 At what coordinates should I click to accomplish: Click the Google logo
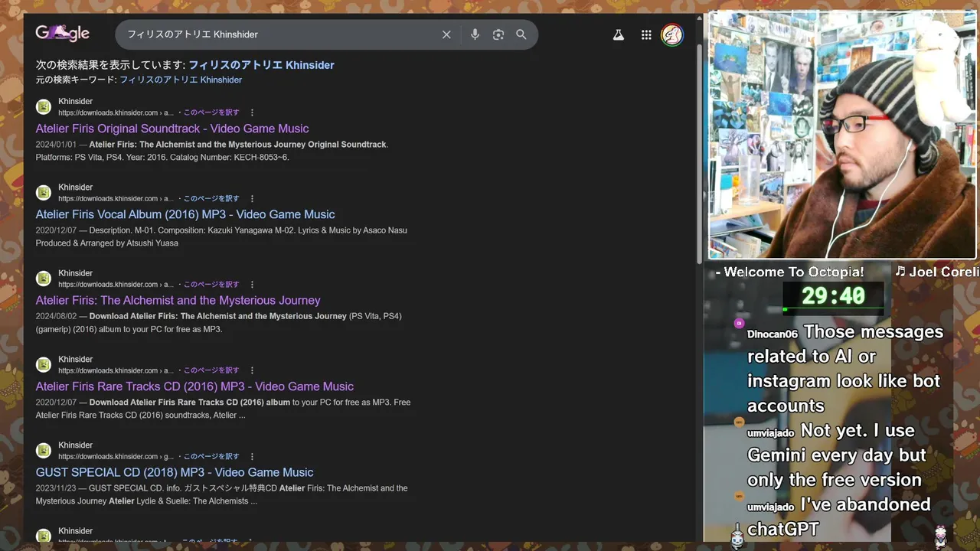pos(62,33)
